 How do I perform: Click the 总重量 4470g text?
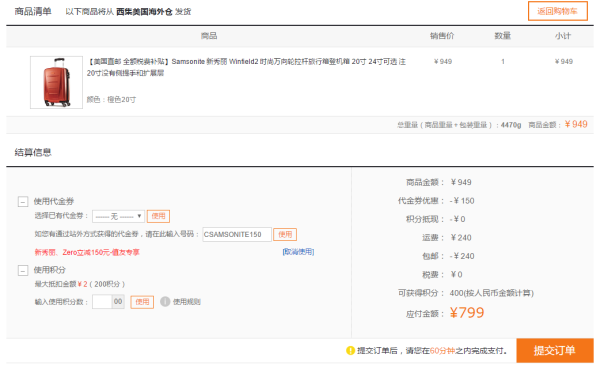pyautogui.click(x=459, y=125)
